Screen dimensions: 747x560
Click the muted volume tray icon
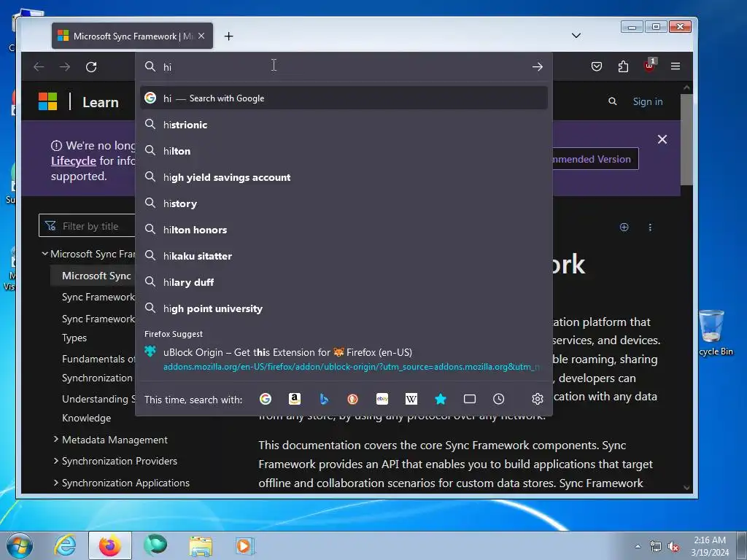(673, 547)
